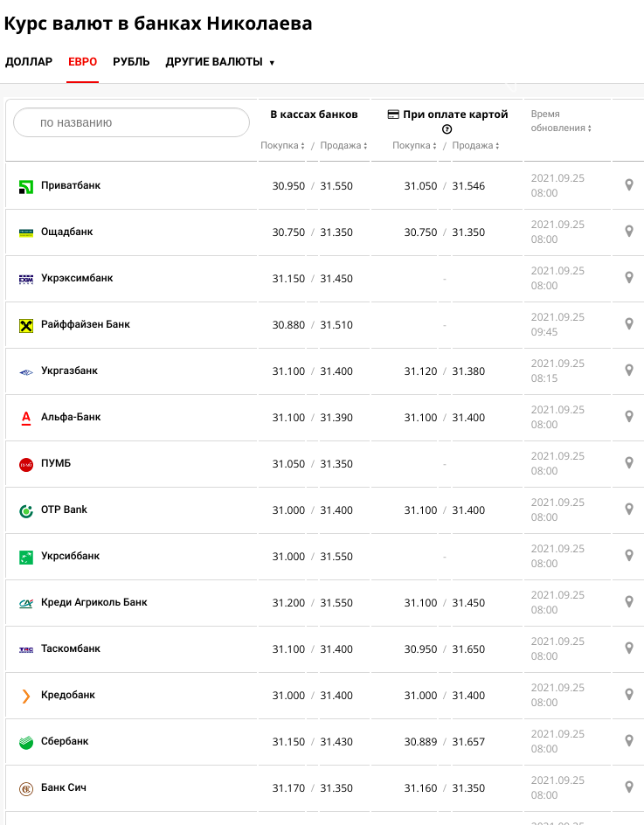Click the Ощадбанк logo icon
This screenshot has width=644, height=825.
(x=26, y=232)
